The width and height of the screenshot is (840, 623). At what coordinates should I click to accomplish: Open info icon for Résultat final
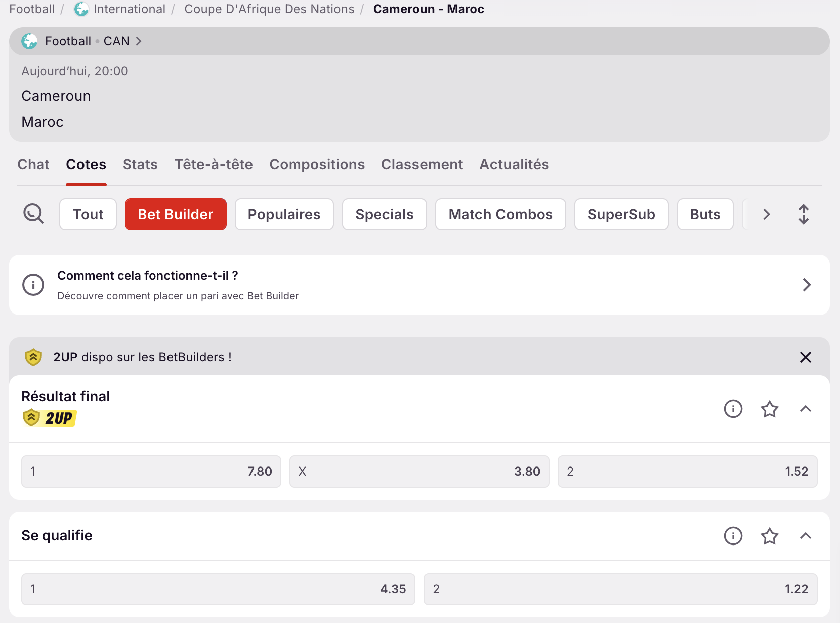coord(733,409)
